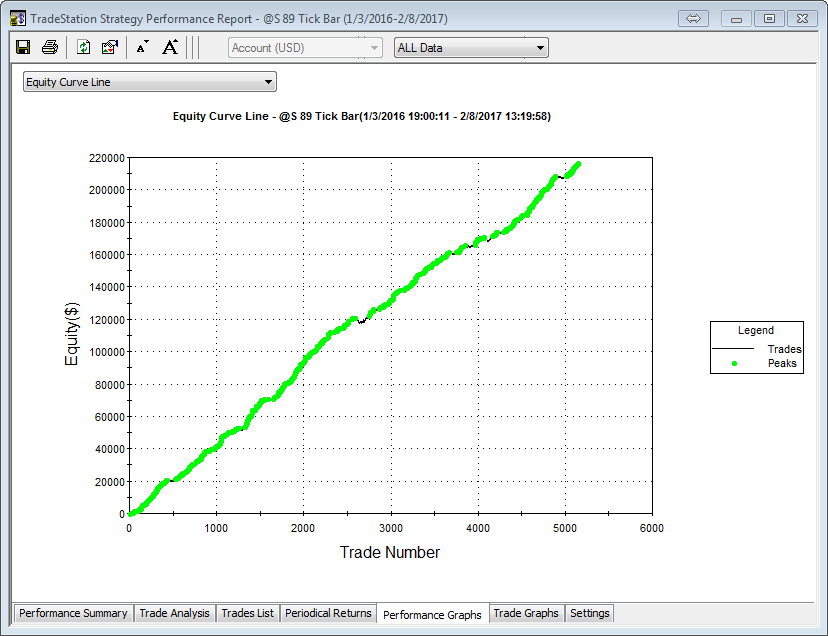Image resolution: width=828 pixels, height=636 pixels.
Task: Click the Print report icon
Action: click(x=49, y=47)
